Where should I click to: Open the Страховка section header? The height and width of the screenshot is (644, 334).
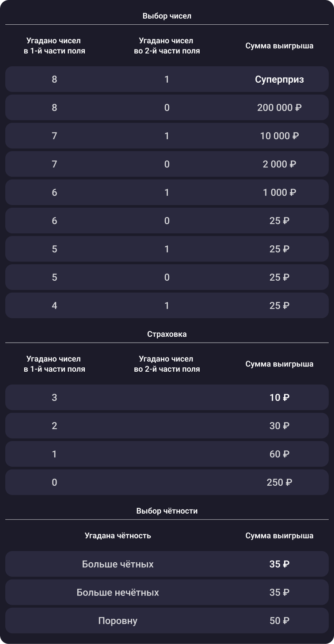[x=167, y=334]
